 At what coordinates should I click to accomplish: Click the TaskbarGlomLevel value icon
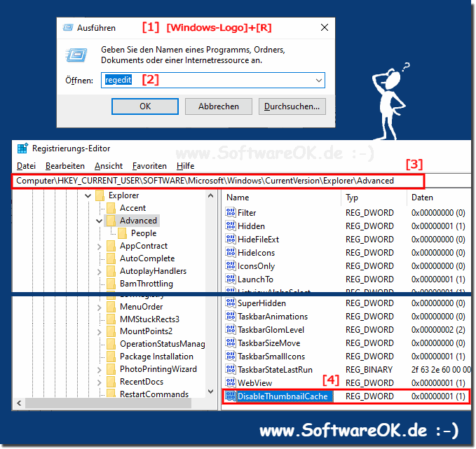pyautogui.click(x=231, y=329)
